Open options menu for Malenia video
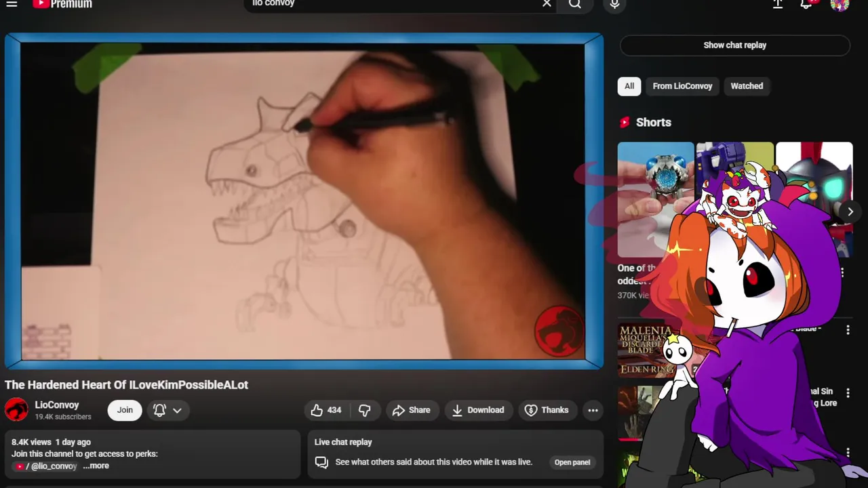868x488 pixels. [848, 330]
